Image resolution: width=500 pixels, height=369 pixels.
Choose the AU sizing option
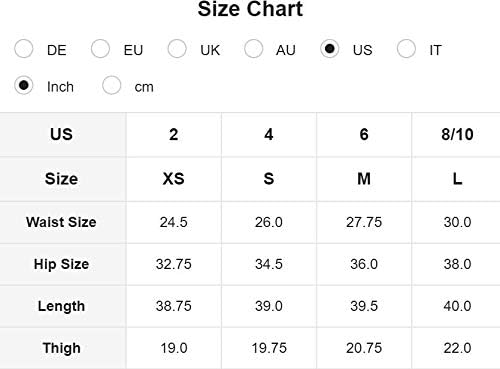pos(253,49)
